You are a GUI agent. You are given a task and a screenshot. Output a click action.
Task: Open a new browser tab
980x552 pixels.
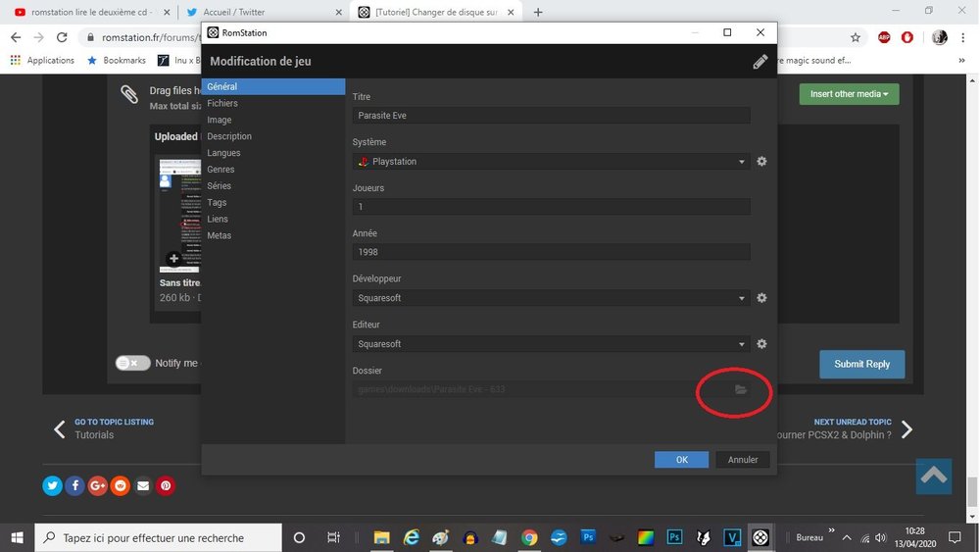(x=537, y=12)
